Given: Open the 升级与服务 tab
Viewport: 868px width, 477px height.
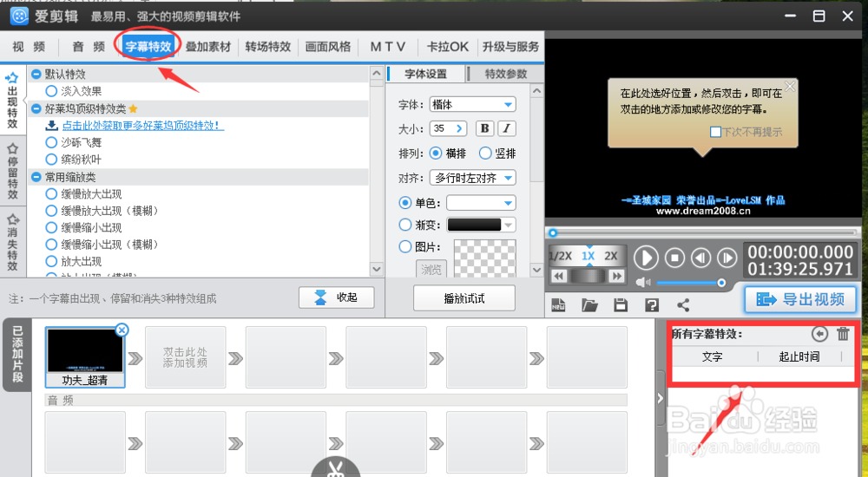Looking at the screenshot, I should point(510,47).
